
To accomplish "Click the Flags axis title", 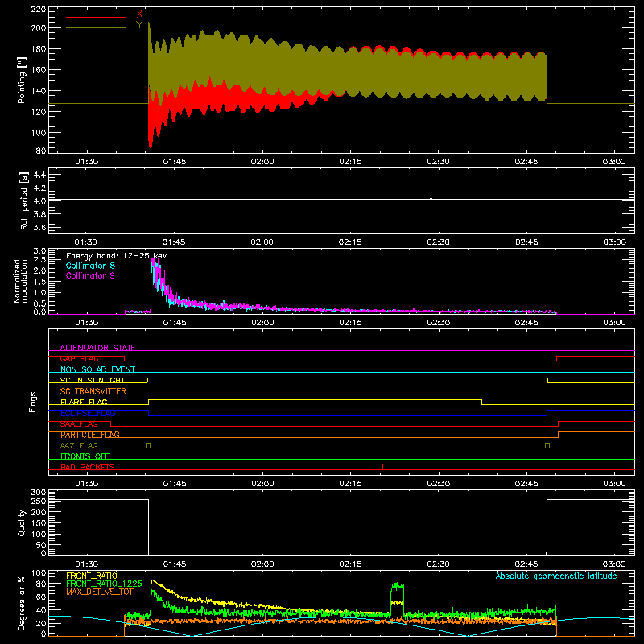I will [33, 402].
